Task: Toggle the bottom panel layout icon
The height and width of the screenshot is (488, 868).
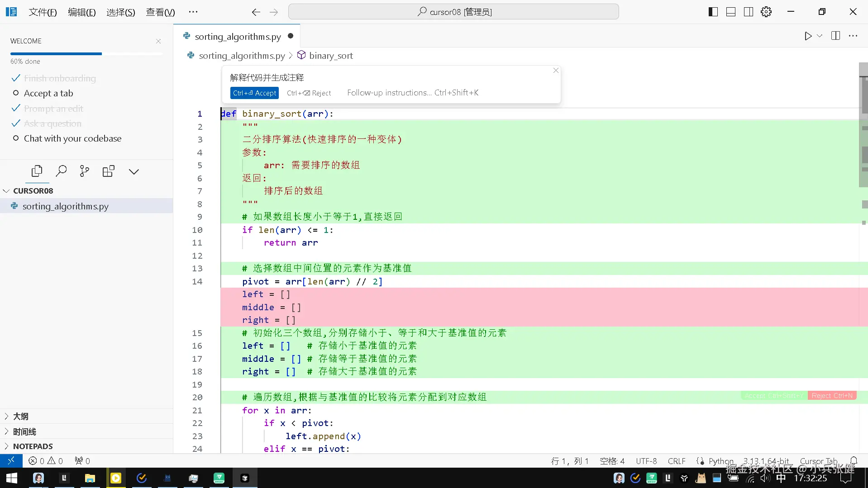Action: [731, 12]
